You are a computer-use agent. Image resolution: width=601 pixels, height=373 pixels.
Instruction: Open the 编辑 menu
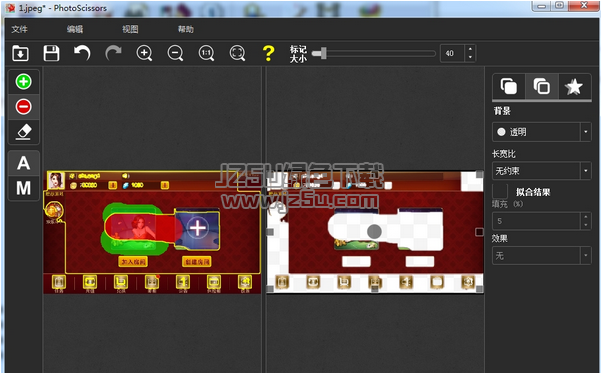click(75, 29)
